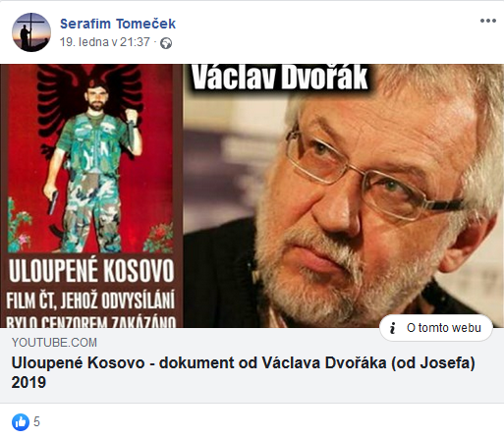Click the link preview card footer area
This screenshot has width=504, height=439.
click(x=252, y=365)
